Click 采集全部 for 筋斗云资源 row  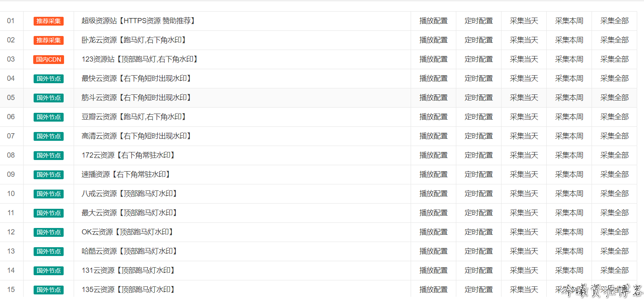(x=614, y=98)
